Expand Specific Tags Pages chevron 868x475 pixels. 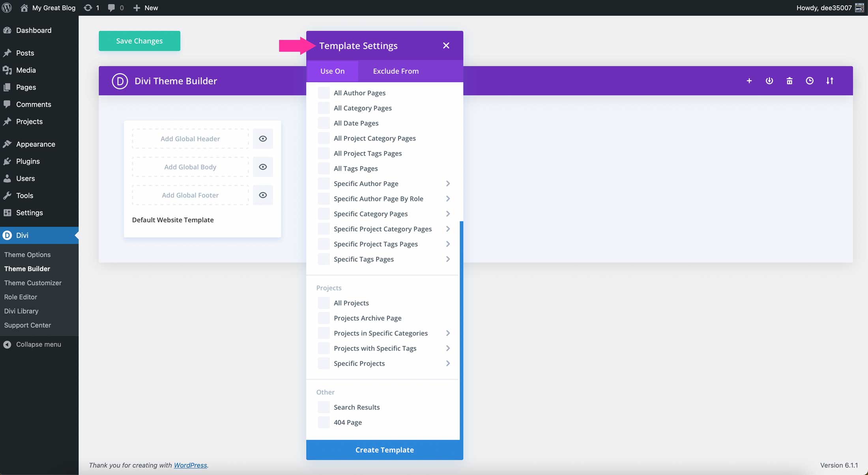click(x=448, y=259)
